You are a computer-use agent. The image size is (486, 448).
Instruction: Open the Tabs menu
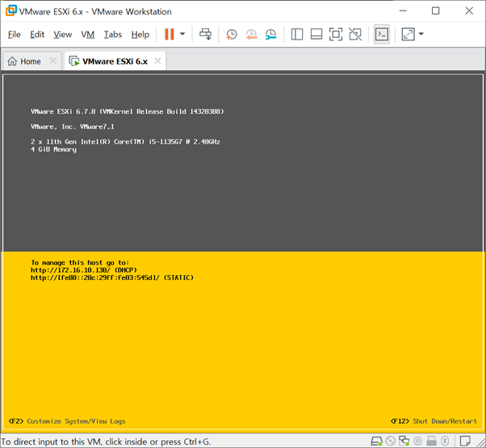coord(113,35)
